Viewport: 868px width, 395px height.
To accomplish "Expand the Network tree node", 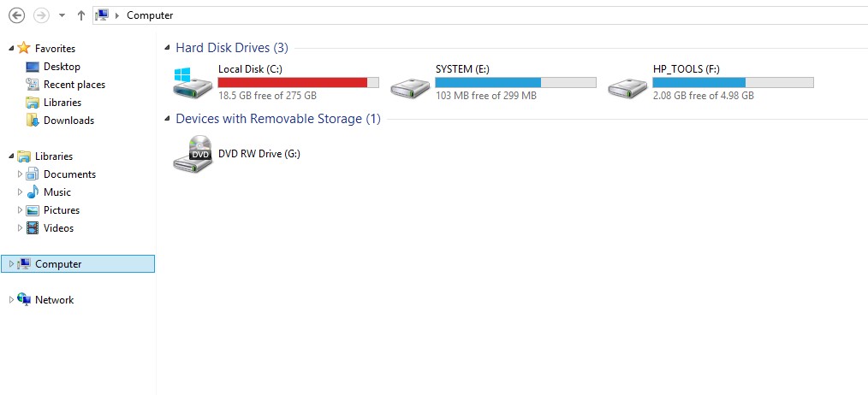I will 11,300.
